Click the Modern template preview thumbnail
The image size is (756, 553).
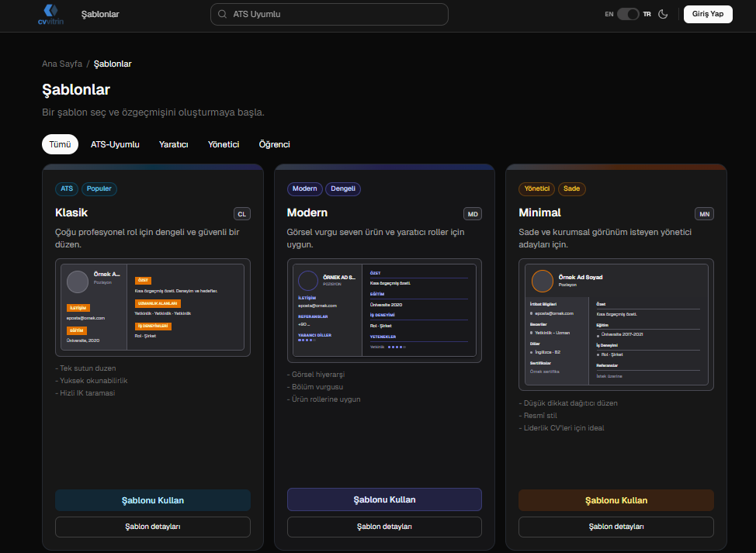click(x=384, y=310)
